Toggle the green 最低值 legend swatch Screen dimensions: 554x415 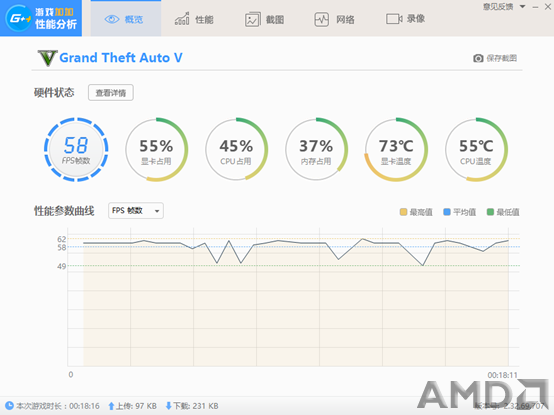tap(490, 212)
